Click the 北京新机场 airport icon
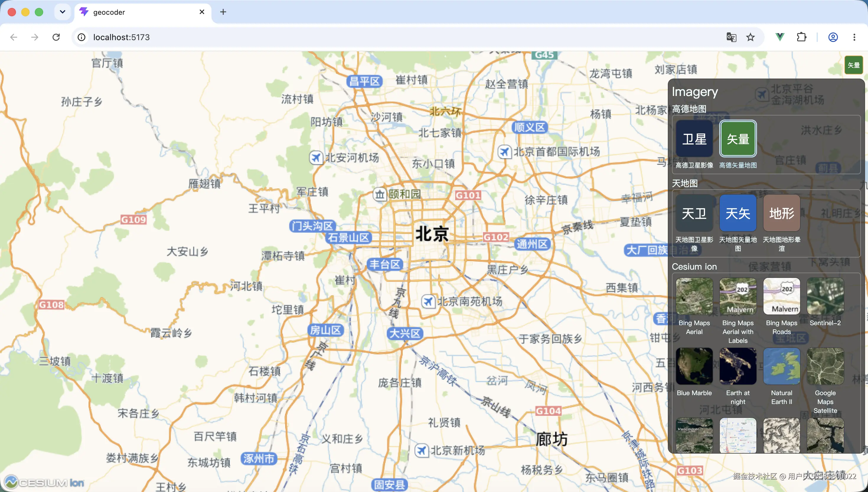 point(422,450)
